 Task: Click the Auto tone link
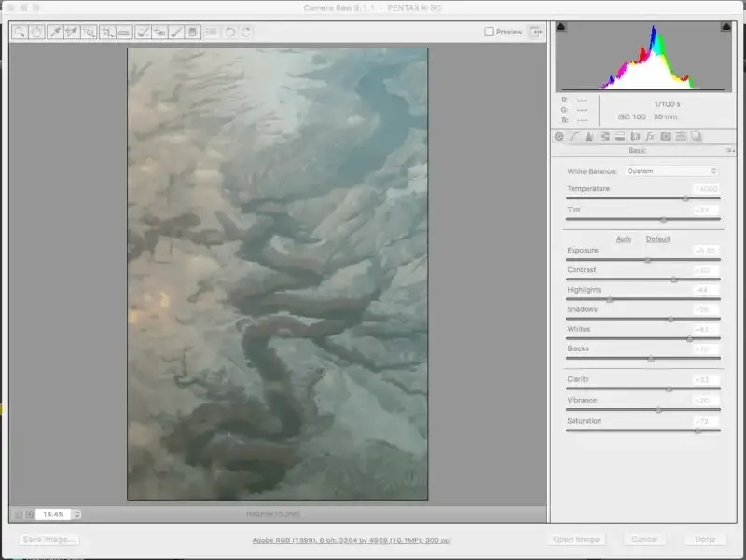(624, 239)
